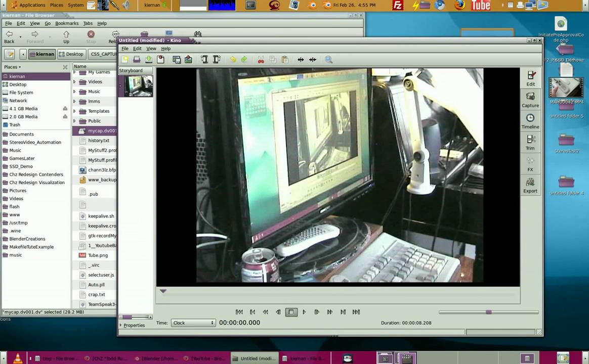The image size is (589, 364).
Task: Select the storyboard scene thumbnail
Action: pyautogui.click(x=138, y=86)
